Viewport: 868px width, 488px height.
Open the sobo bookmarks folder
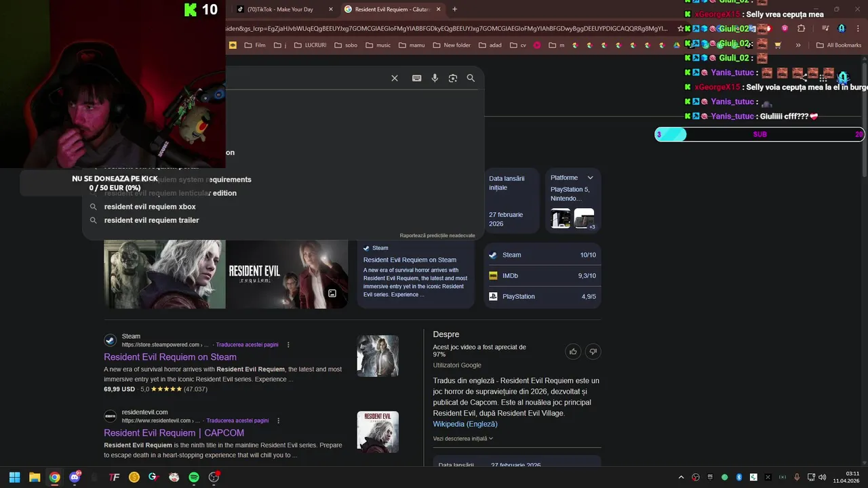pos(346,45)
